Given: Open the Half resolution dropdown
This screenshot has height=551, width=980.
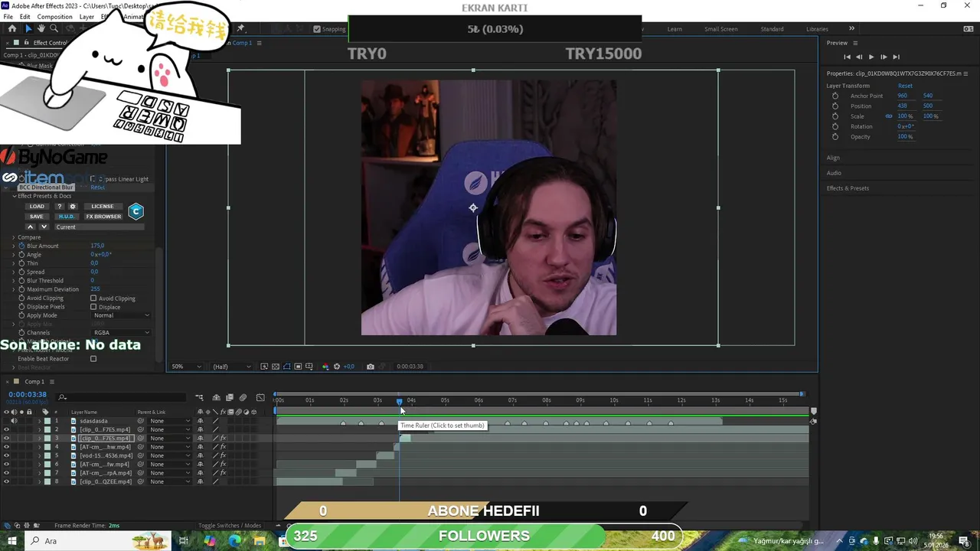Looking at the screenshot, I should 232,367.
